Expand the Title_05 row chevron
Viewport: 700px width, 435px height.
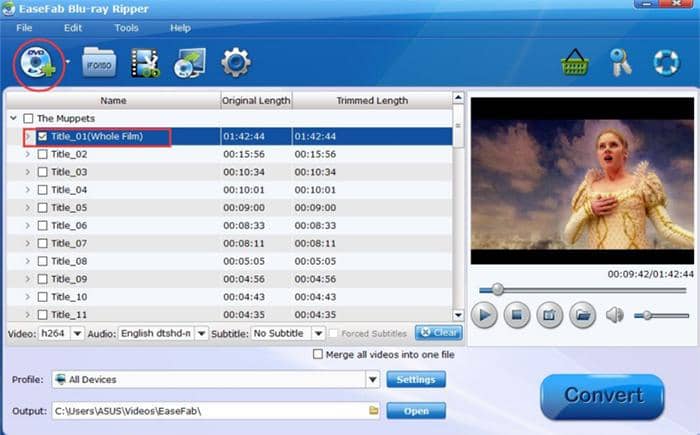pos(28,208)
